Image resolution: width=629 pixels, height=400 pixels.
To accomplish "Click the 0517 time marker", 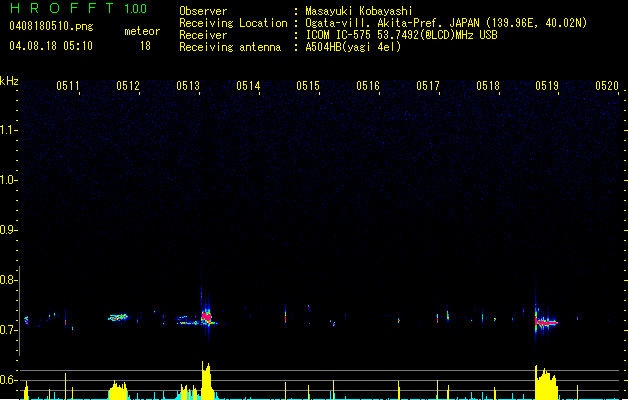I will tap(428, 85).
